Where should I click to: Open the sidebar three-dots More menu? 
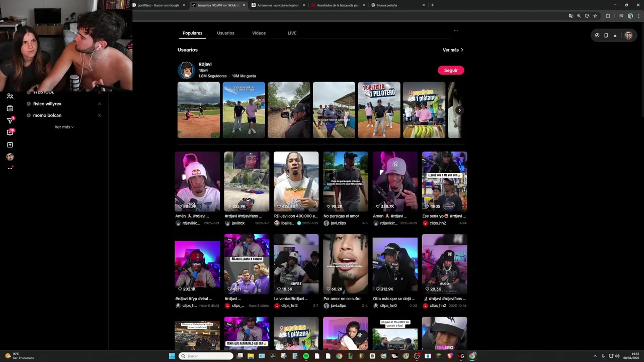[10, 168]
